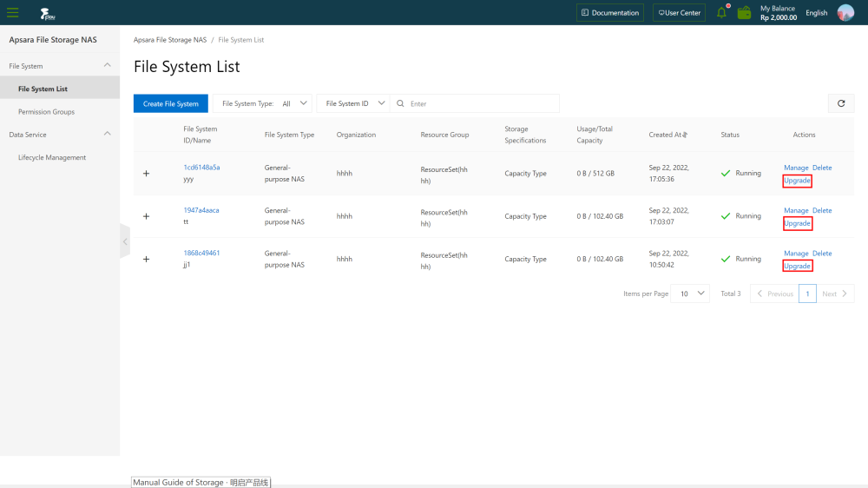Open file system link 1cd6148a5a
Screen dimensions: 868x488
[x=201, y=167]
